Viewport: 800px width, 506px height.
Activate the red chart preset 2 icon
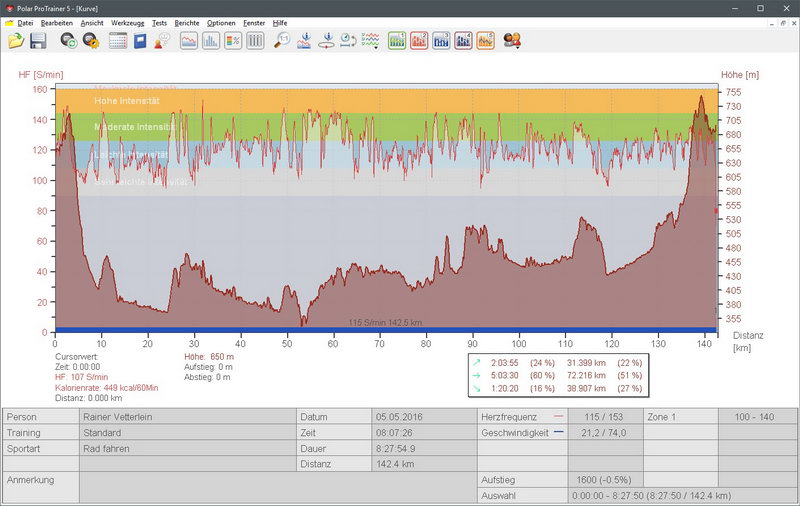(x=419, y=41)
